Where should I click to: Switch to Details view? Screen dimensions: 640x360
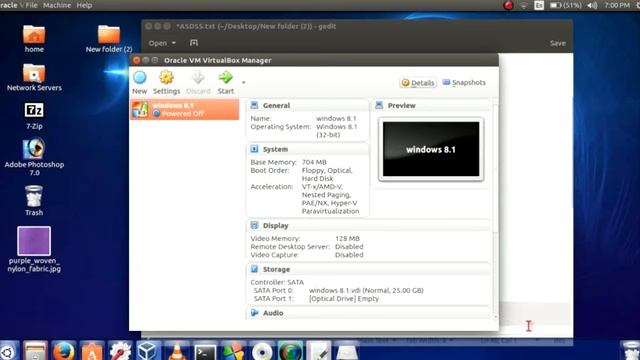pyautogui.click(x=418, y=83)
